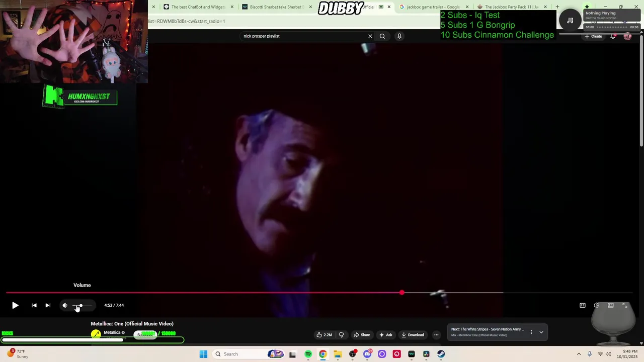The width and height of the screenshot is (644, 362).
Task: Open more actions three-dot menu beside Download
Action: (436, 335)
